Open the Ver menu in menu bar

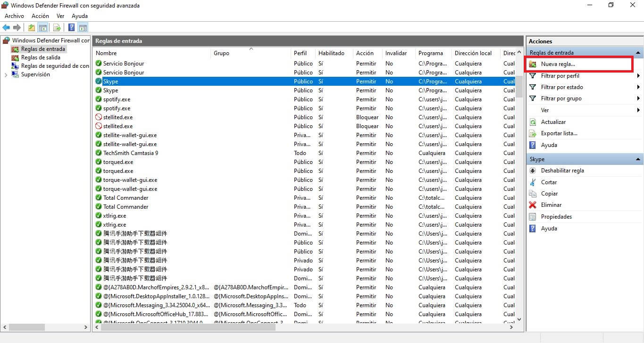(x=60, y=16)
